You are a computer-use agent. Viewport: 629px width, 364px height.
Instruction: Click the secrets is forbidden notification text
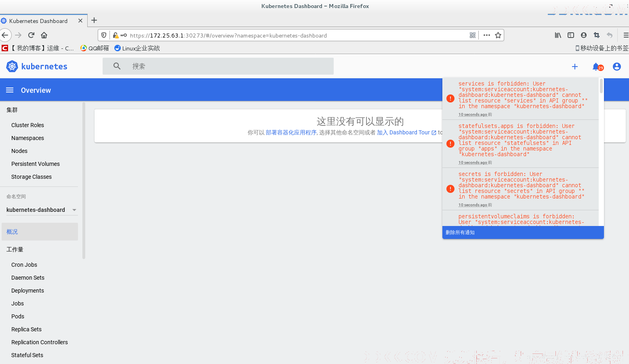pyautogui.click(x=522, y=185)
